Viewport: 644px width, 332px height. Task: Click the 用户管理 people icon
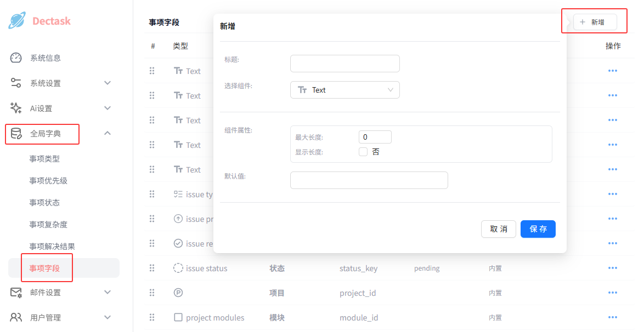click(x=16, y=317)
